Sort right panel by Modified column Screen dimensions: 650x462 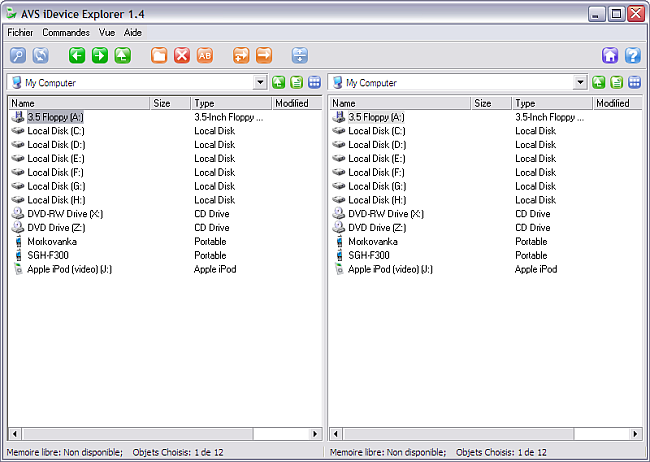(617, 103)
